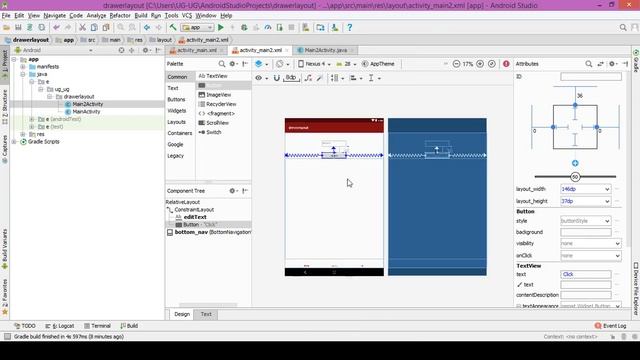Choose ImageView in the palette
This screenshot has height=360, width=640.
pos(218,95)
